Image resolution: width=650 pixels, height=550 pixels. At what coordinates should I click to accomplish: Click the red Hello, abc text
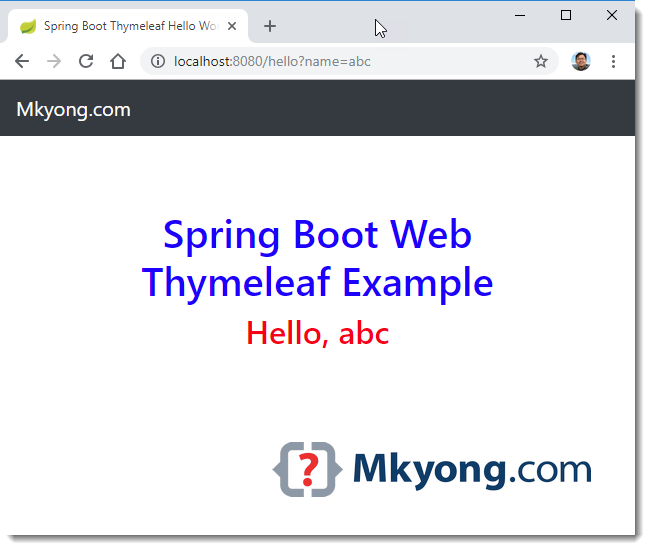click(x=318, y=333)
